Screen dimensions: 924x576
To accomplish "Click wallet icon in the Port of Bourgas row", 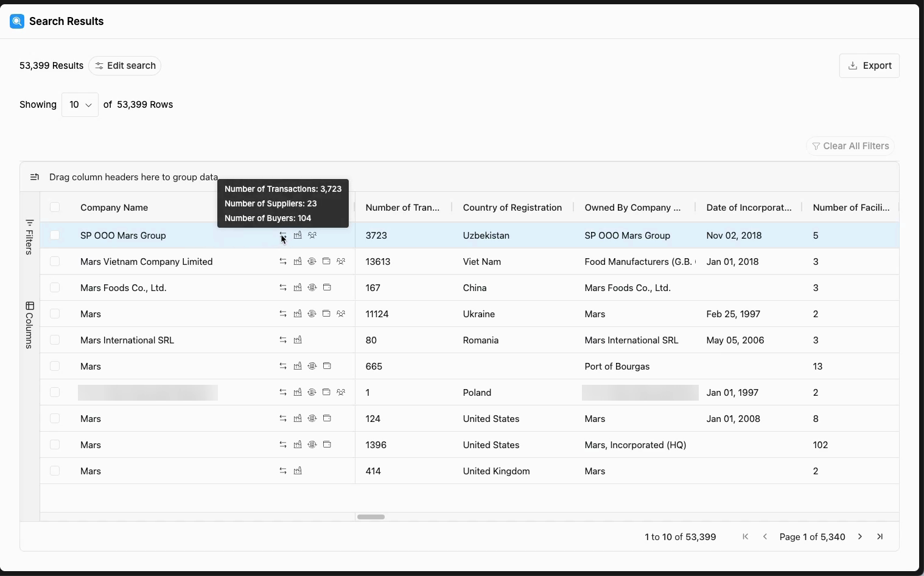I will 327,366.
